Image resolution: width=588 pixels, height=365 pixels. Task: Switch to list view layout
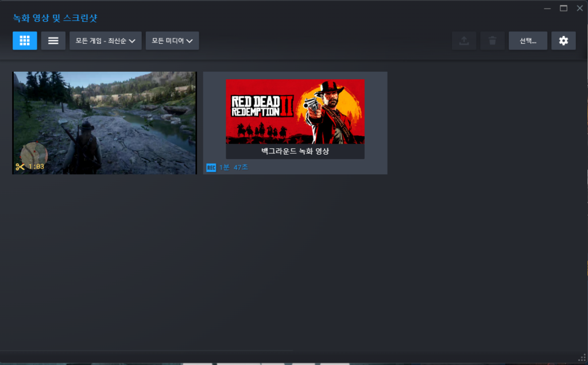click(53, 41)
